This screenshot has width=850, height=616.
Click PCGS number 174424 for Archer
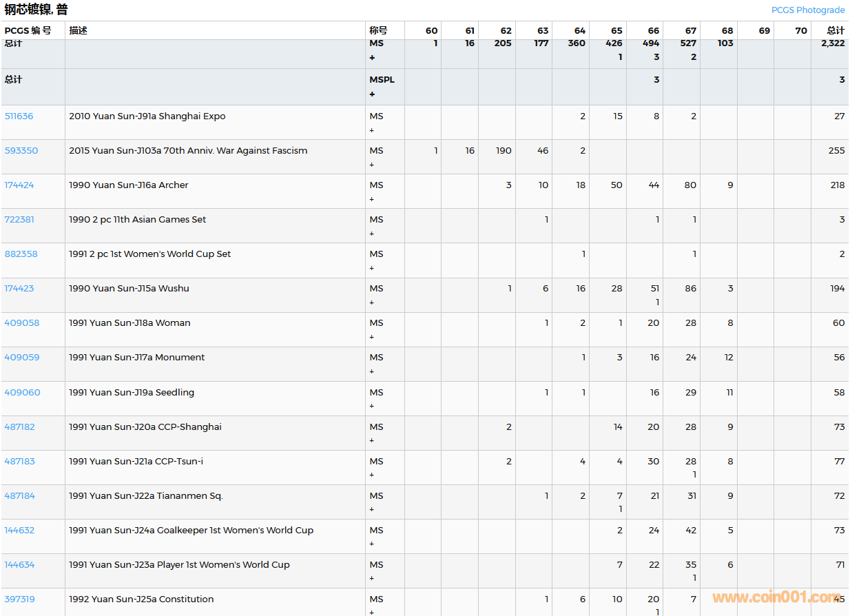[19, 185]
